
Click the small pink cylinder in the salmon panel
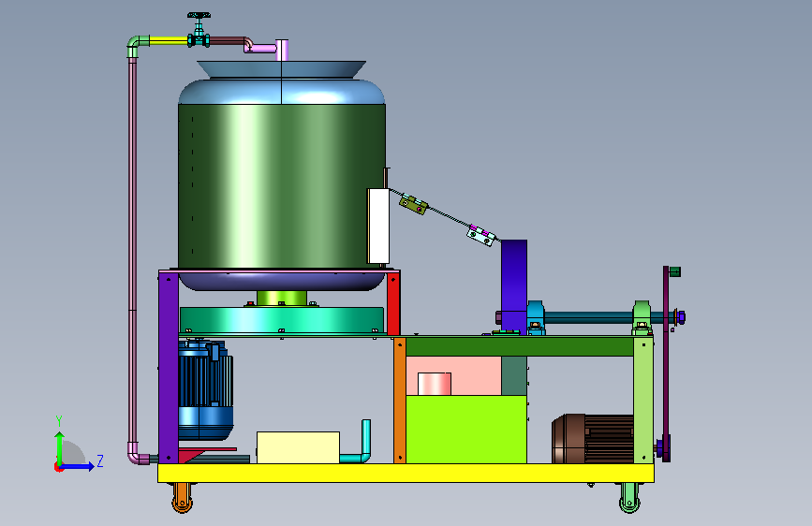[x=434, y=384]
